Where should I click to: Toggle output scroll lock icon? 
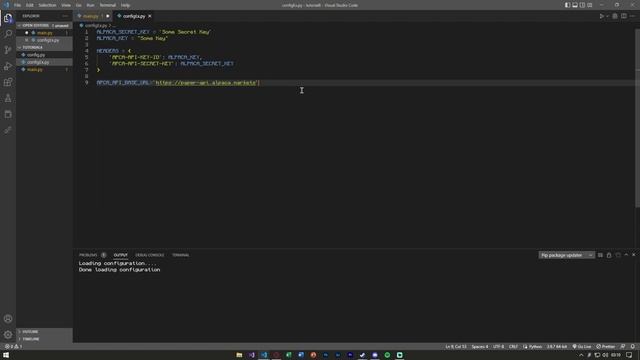[609, 255]
